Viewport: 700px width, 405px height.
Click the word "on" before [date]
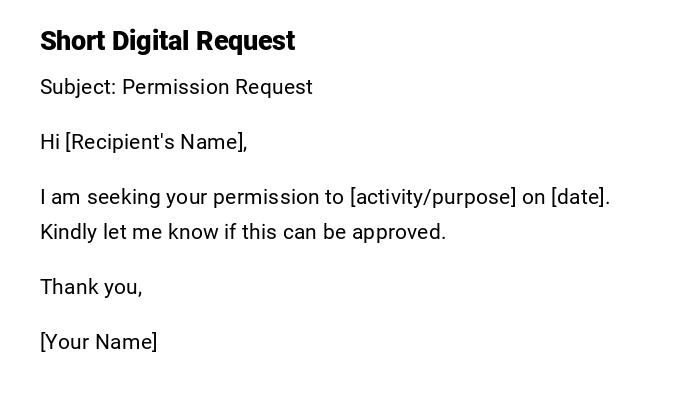[x=533, y=197]
